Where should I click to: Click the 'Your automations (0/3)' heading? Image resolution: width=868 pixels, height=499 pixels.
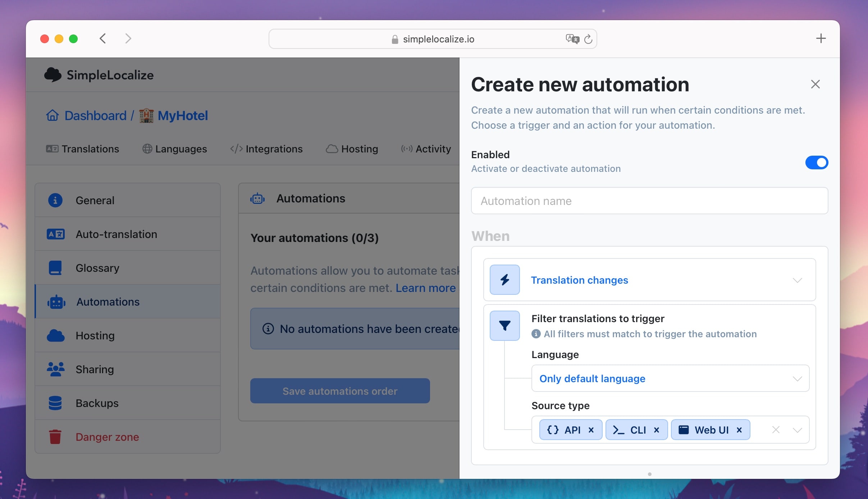tap(315, 238)
